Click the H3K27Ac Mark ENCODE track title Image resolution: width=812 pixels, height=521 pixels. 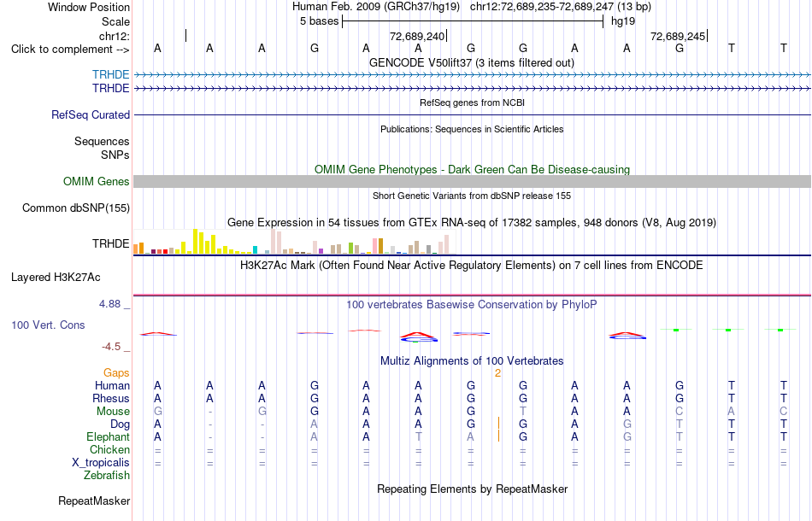pos(472,266)
